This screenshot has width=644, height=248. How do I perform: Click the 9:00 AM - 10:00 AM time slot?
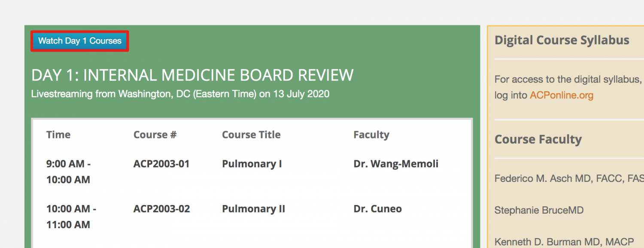point(69,171)
